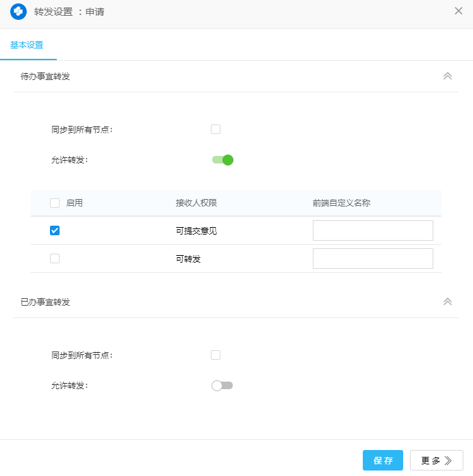473x476 pixels.
Task: Collapse the 已办事宜转发 section chevron
Action: coord(448,302)
